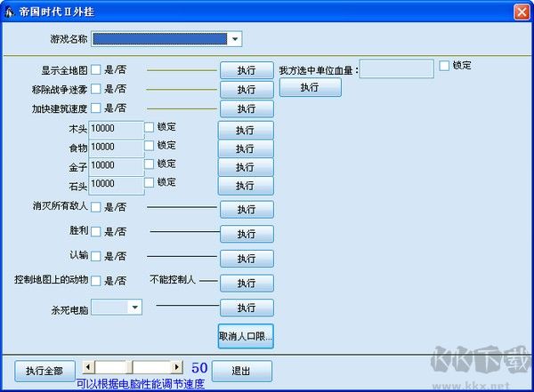
Task: Lock the 金子 value checkbox
Action: [150, 164]
